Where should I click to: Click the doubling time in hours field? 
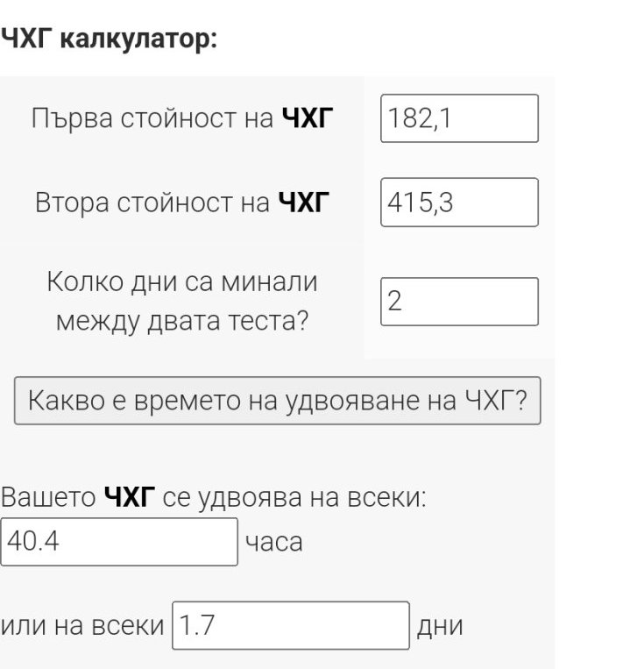pos(119,542)
